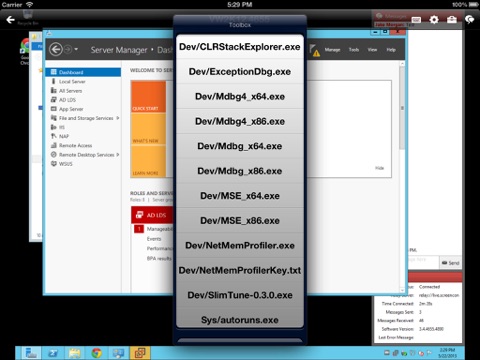Tap the back arrow in the top bar

tap(10, 20)
